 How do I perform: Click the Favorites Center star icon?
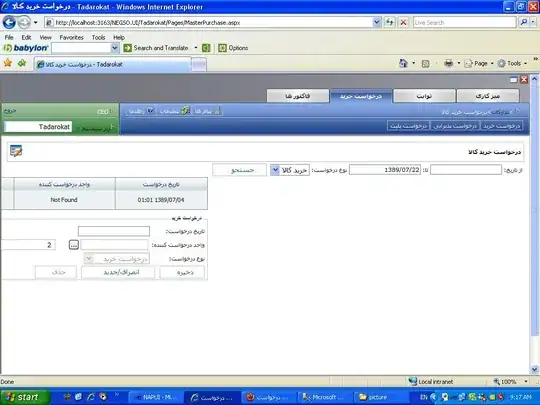coord(8,63)
